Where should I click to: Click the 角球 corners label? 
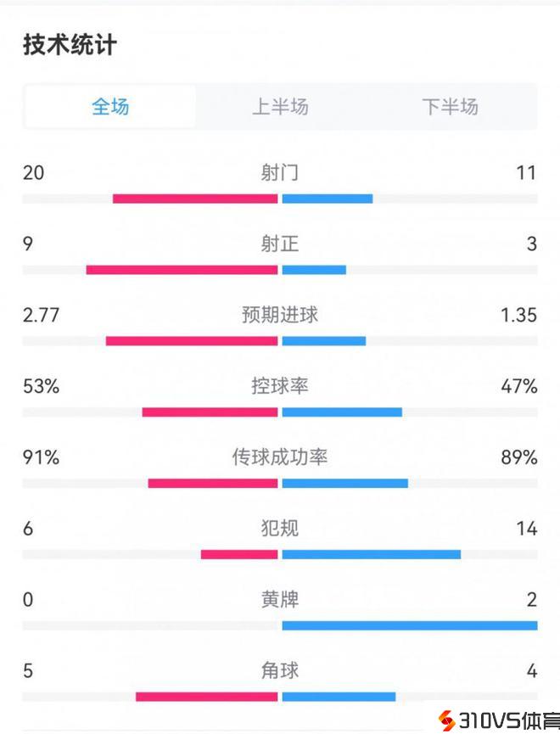[280, 670]
